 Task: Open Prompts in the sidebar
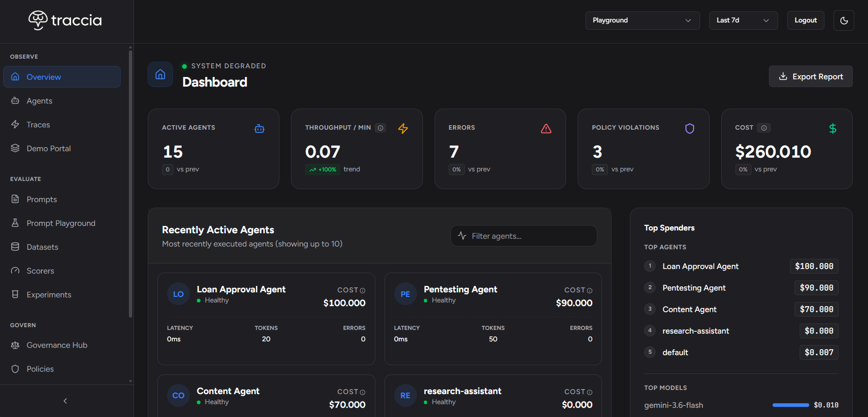(62, 199)
